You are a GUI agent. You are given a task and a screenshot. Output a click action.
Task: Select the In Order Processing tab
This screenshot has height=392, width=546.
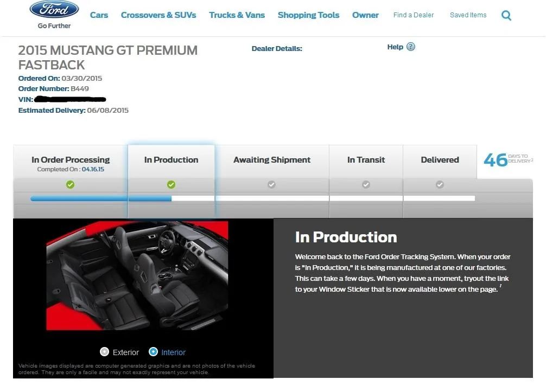click(71, 162)
